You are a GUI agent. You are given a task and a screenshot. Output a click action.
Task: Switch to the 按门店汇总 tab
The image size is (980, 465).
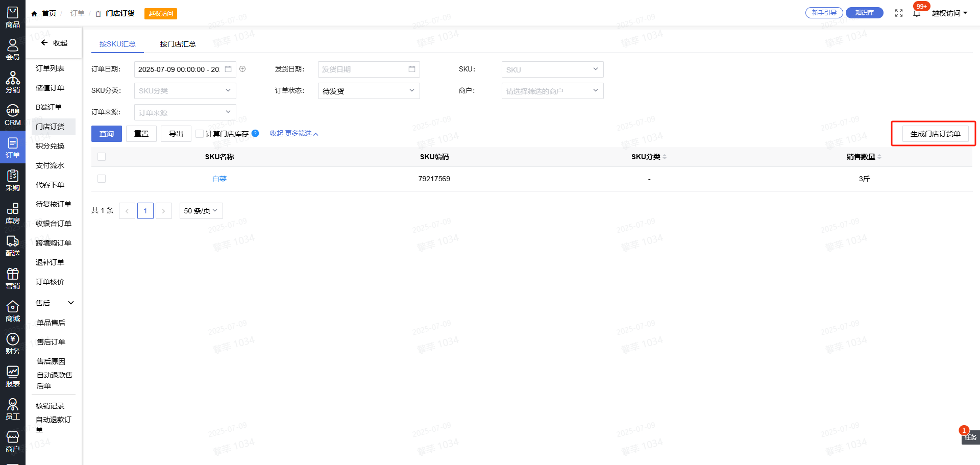click(178, 44)
